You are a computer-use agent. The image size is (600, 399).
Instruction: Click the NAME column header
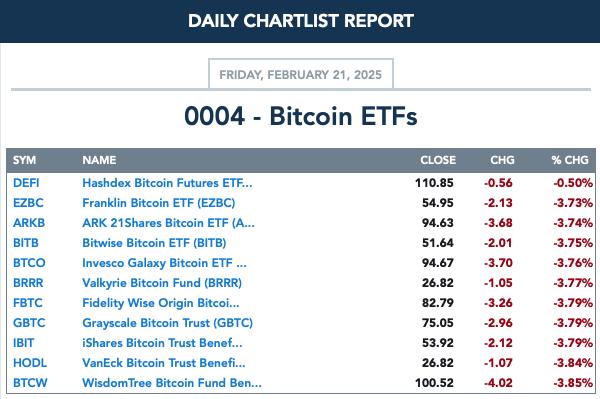pyautogui.click(x=99, y=160)
